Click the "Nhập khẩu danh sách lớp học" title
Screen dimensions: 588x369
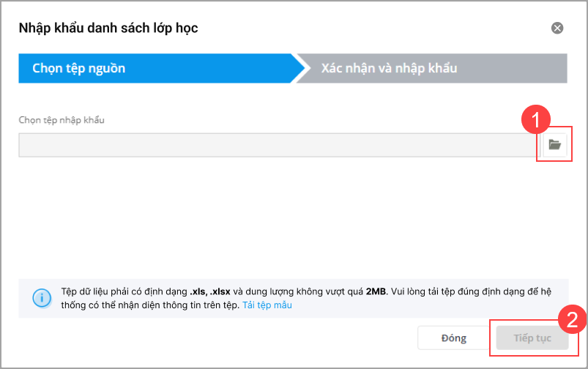pyautogui.click(x=108, y=29)
